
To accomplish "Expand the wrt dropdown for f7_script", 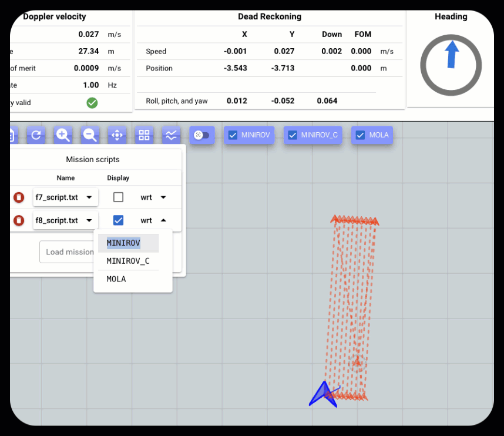I will click(153, 197).
